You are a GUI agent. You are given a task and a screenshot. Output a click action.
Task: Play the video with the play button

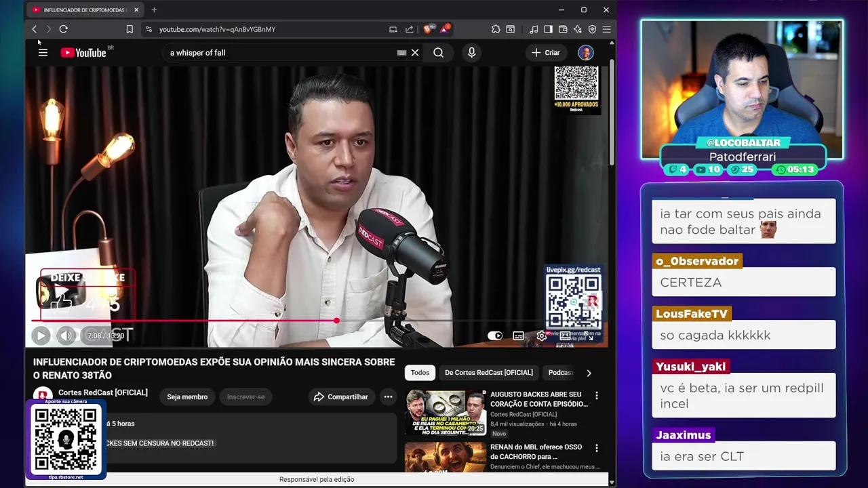[x=41, y=335]
